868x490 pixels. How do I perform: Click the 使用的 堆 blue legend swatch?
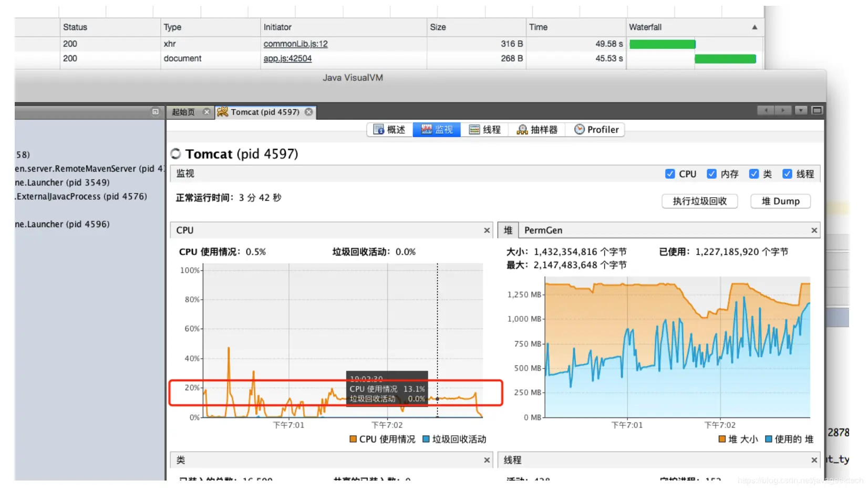coord(768,439)
